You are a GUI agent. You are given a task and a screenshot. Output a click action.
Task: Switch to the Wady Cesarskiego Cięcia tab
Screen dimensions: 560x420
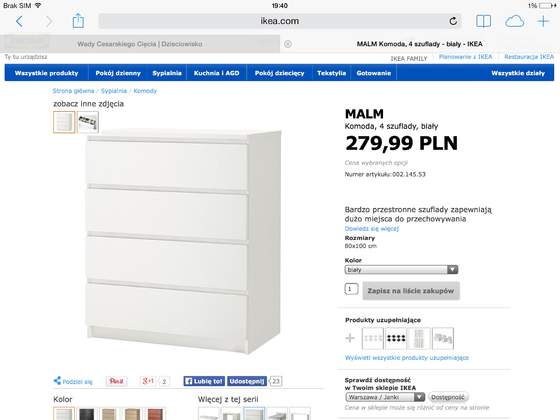140,44
